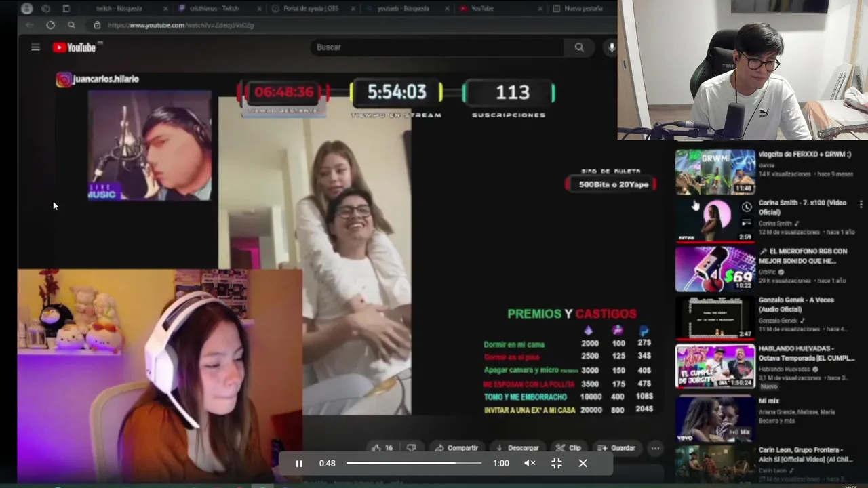Unmute the overlay player's audio
This screenshot has width=868, height=488.
(x=530, y=464)
